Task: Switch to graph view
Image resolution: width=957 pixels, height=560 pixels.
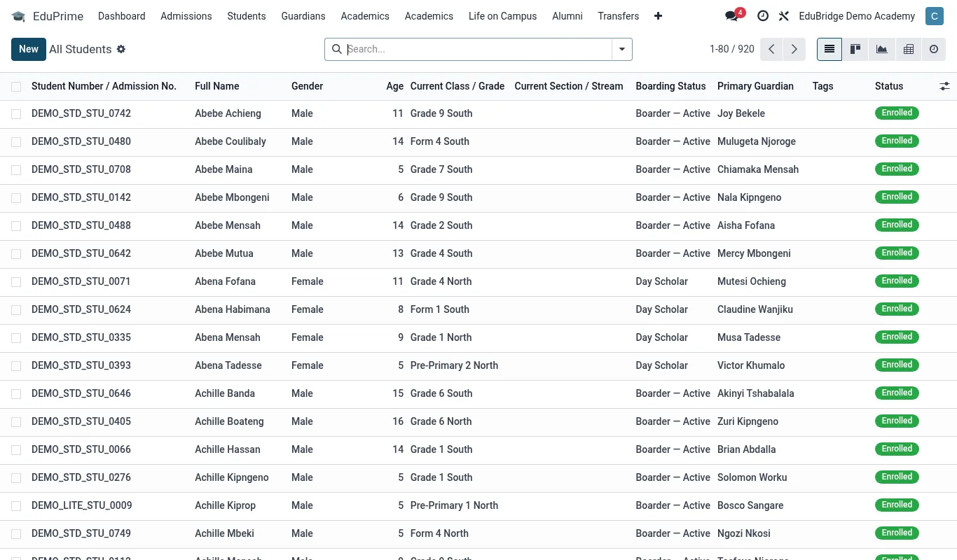Action: click(x=882, y=49)
